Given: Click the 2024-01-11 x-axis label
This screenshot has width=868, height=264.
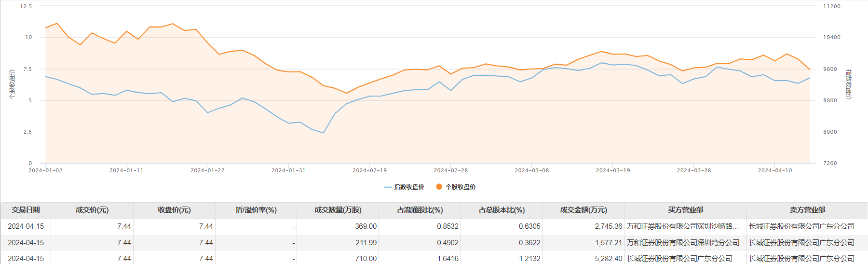Looking at the screenshot, I should coord(126,170).
